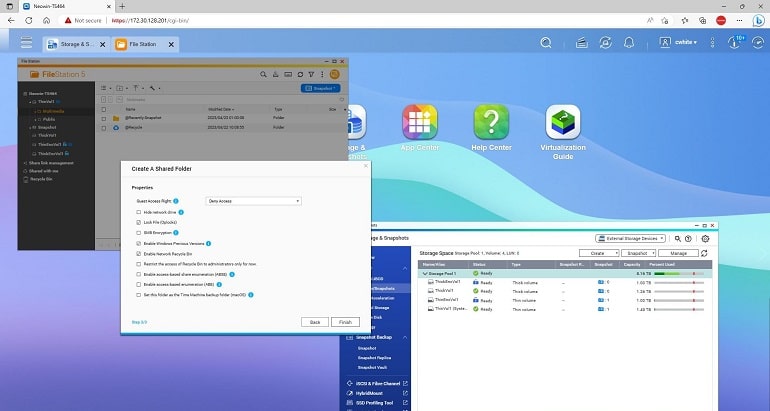Open the background tasks icon in top bar

(x=582, y=43)
